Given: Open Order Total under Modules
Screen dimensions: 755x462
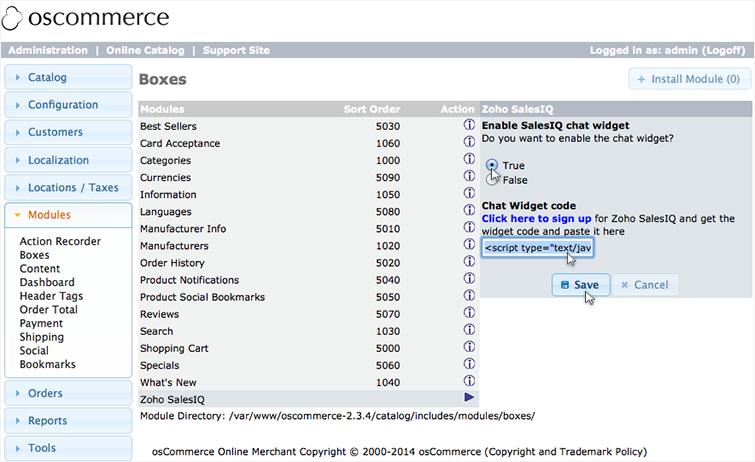Looking at the screenshot, I should tap(48, 309).
